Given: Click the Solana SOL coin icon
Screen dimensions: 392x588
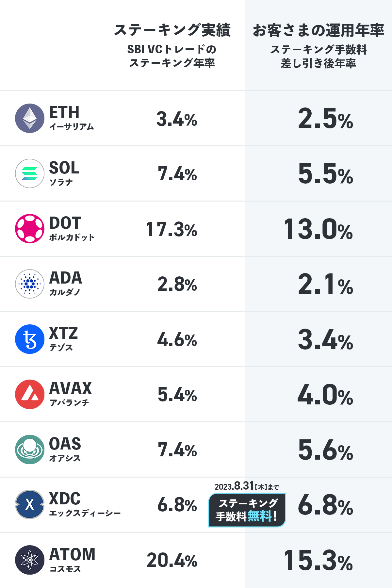Looking at the screenshot, I should pyautogui.click(x=30, y=173).
